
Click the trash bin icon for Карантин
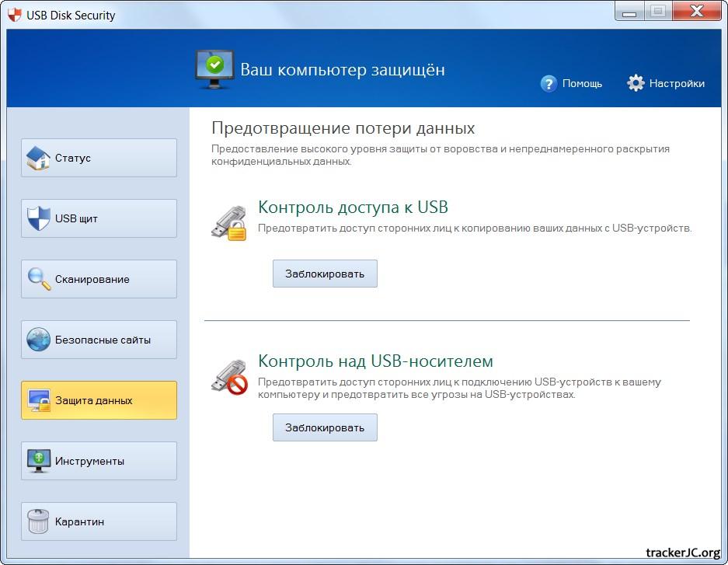tap(38, 521)
